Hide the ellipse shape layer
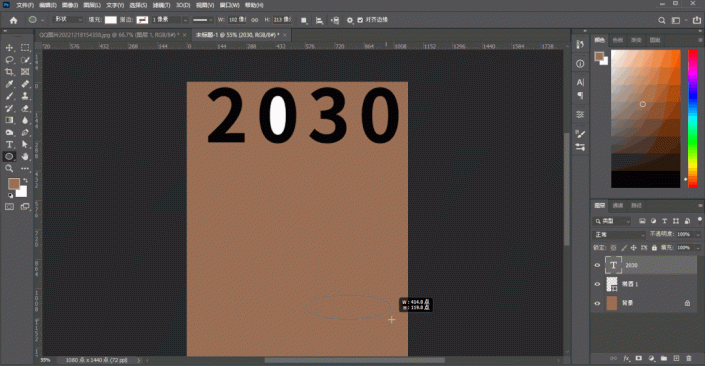Screen dimensions: 705x366 [x=597, y=284]
